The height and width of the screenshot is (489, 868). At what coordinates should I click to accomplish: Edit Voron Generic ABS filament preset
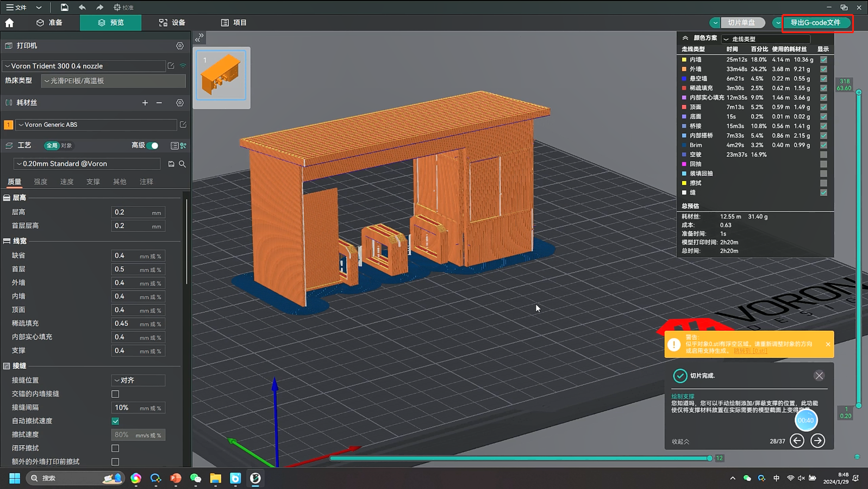pyautogui.click(x=183, y=125)
